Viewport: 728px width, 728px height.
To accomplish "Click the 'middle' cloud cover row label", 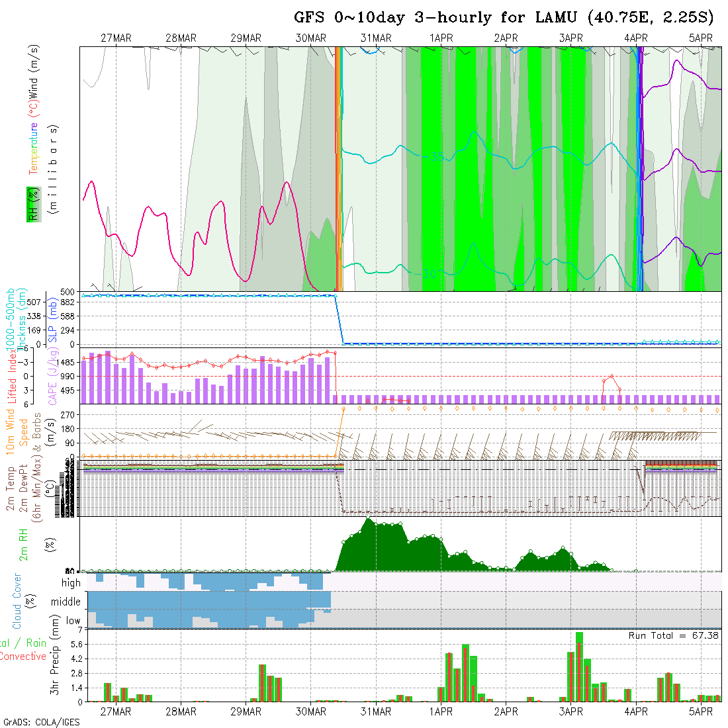I will (66, 602).
